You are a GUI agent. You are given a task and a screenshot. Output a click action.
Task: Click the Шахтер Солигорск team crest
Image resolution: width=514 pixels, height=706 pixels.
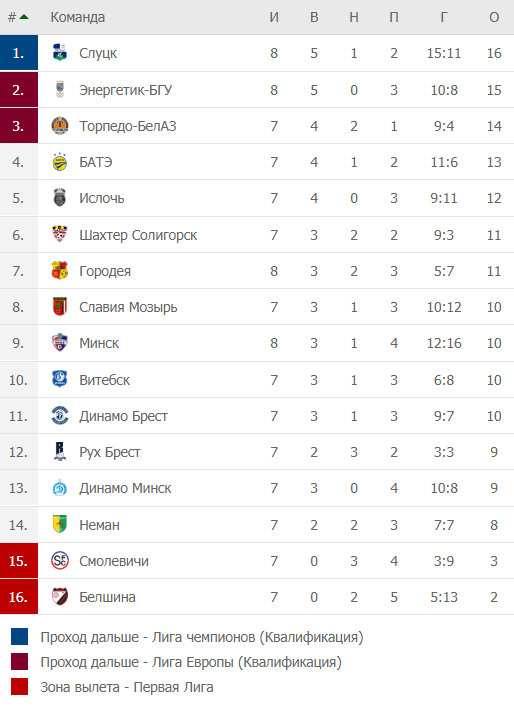click(59, 234)
